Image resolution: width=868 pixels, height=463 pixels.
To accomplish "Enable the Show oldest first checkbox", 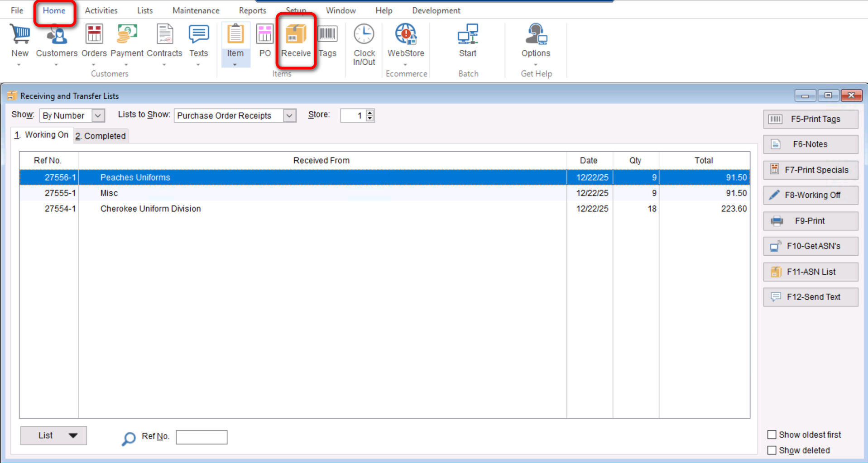I will [x=772, y=434].
